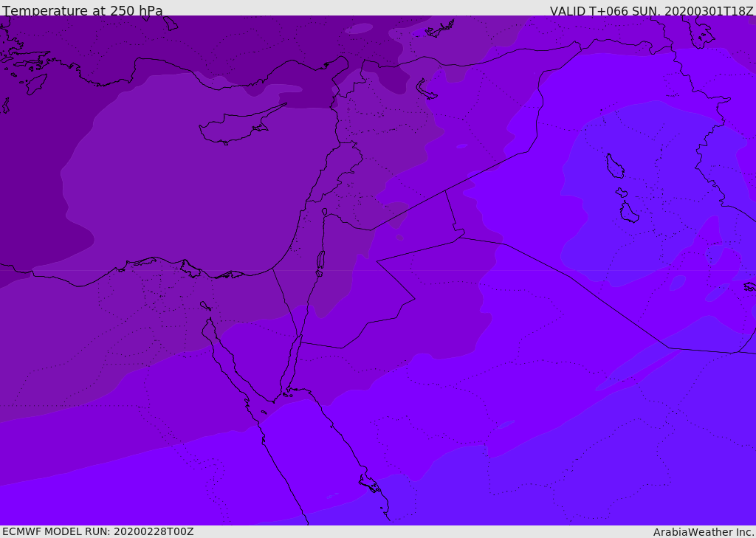
Task: Click the 'ECMWF MODEL RUN: 20200228T00Z' text
Action: [98, 531]
